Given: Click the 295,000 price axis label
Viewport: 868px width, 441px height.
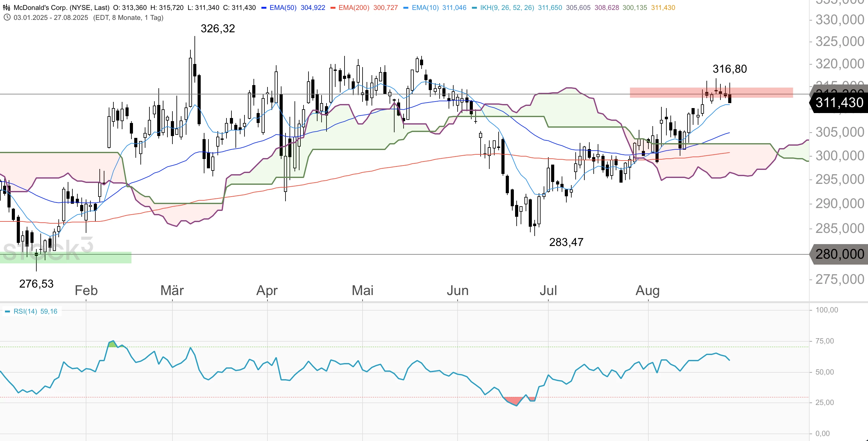Looking at the screenshot, I should click(840, 179).
